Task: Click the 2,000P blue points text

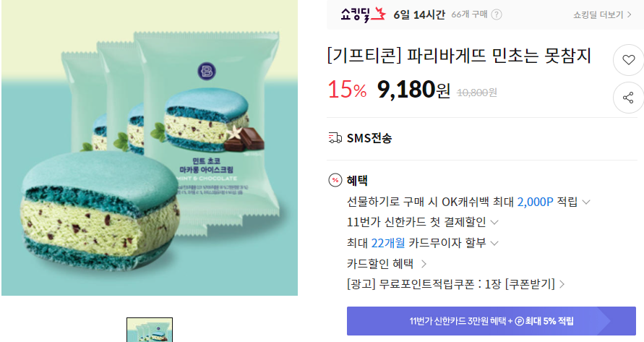Action: [x=535, y=202]
